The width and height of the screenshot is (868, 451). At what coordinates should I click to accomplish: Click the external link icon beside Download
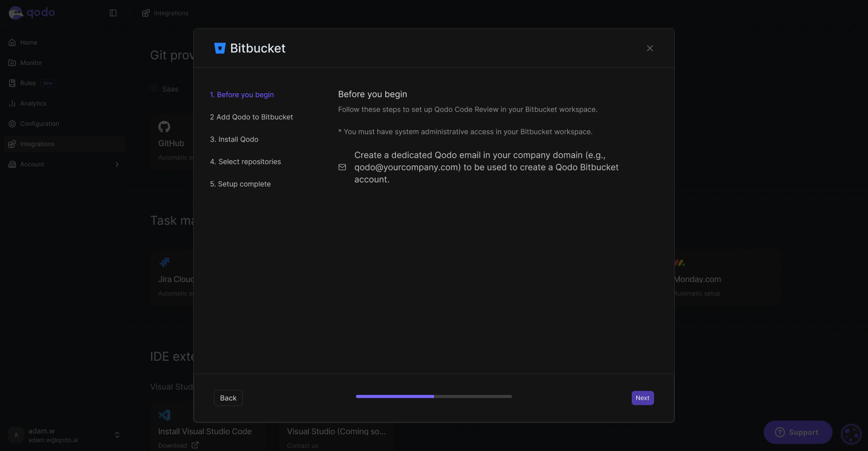tap(195, 445)
